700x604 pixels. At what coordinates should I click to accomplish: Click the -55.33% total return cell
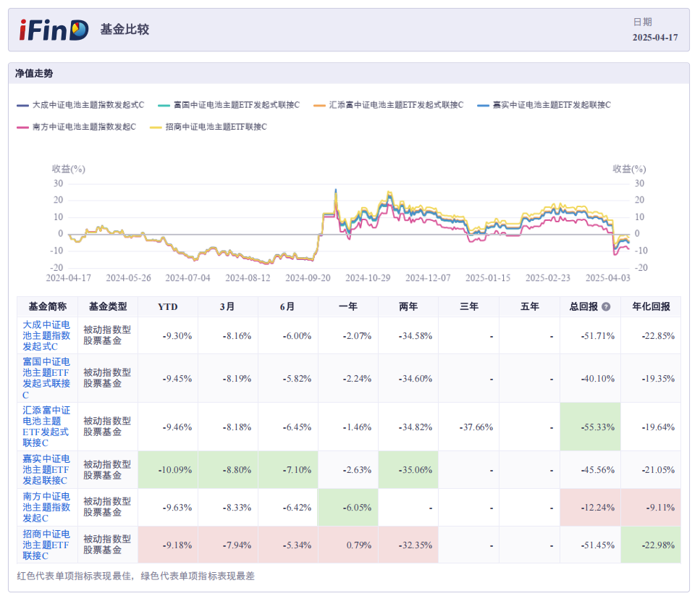(590, 427)
